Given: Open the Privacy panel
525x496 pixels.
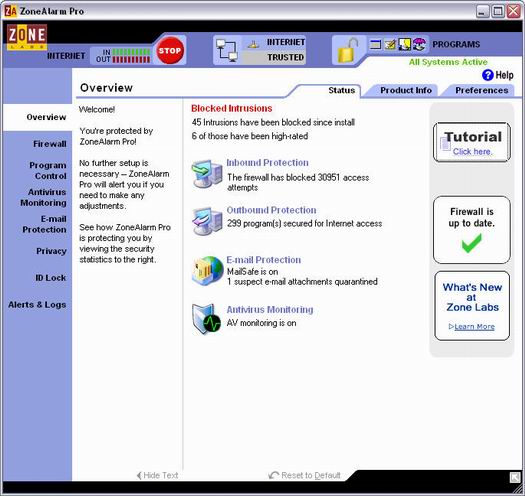Looking at the screenshot, I should coord(51,251).
